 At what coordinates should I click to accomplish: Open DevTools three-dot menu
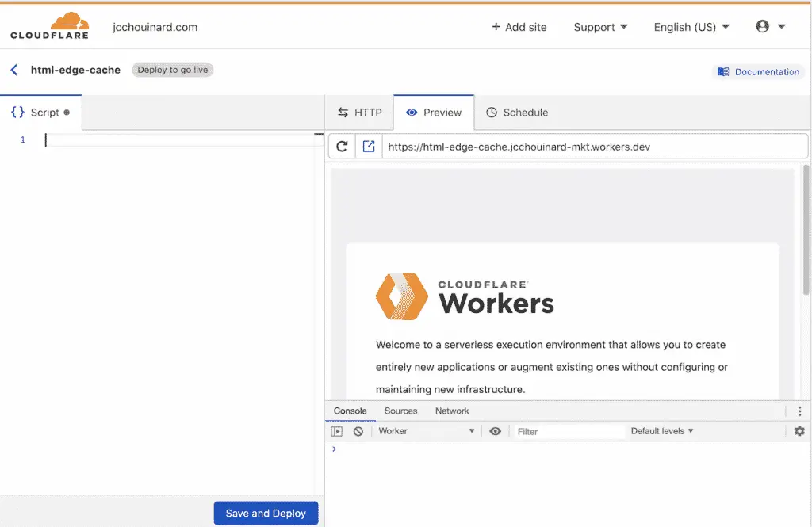[x=799, y=411]
